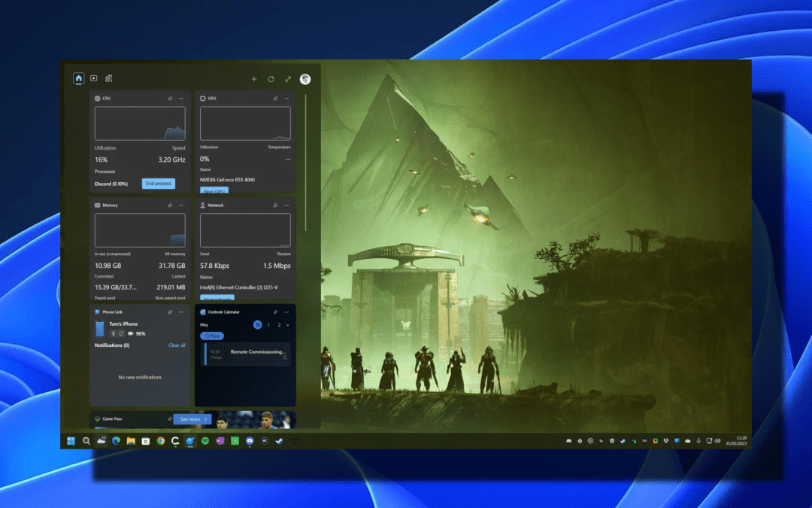This screenshot has height=508, width=812.
Task: Click the sync icon under Tom's iPhone
Action: (121, 333)
